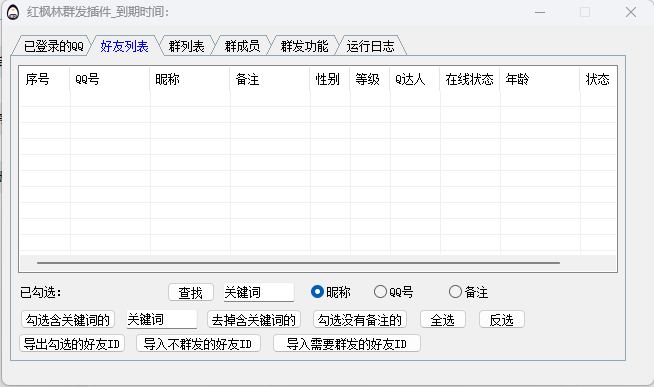This screenshot has width=654, height=387.
Task: Click the 去掉含关键词的 button
Action: point(254,320)
